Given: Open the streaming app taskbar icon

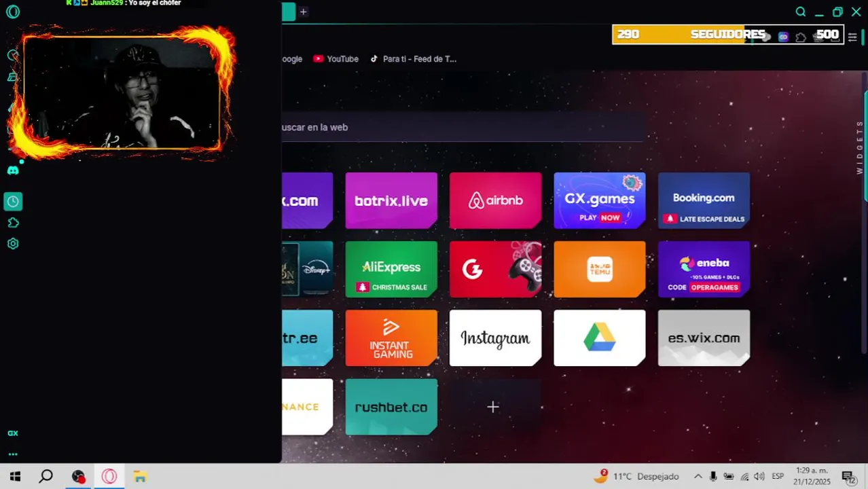Looking at the screenshot, I should tap(79, 476).
